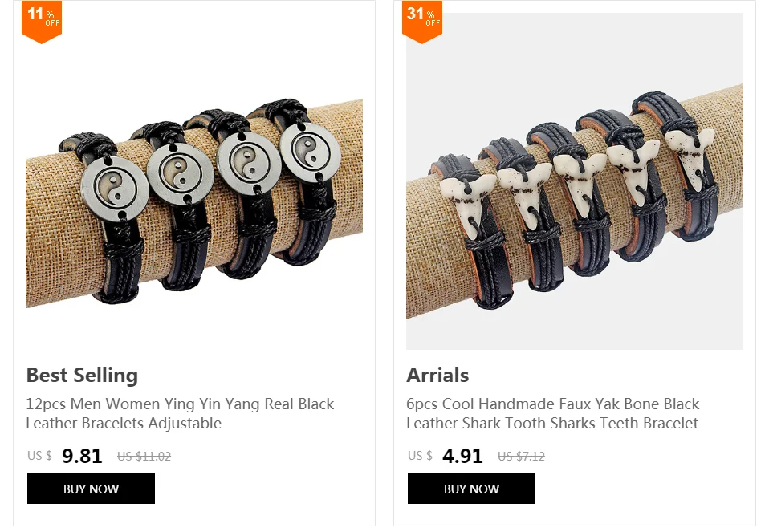
Task: Click Buy Now for the shark tooth bracelet
Action: (x=471, y=489)
